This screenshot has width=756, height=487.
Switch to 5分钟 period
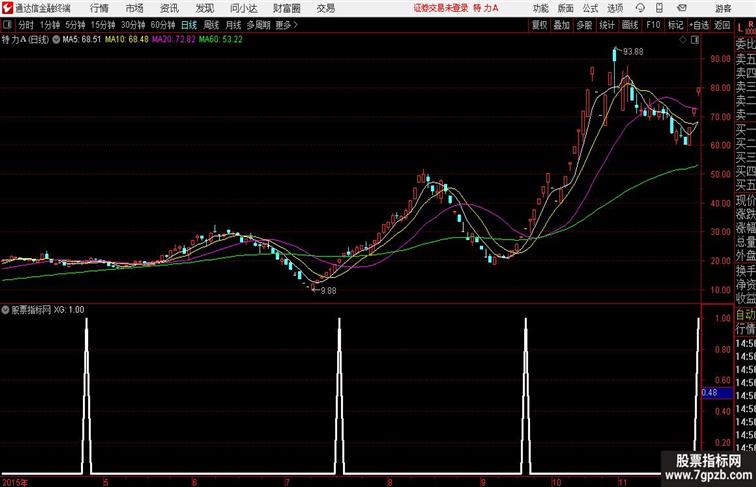(x=75, y=25)
